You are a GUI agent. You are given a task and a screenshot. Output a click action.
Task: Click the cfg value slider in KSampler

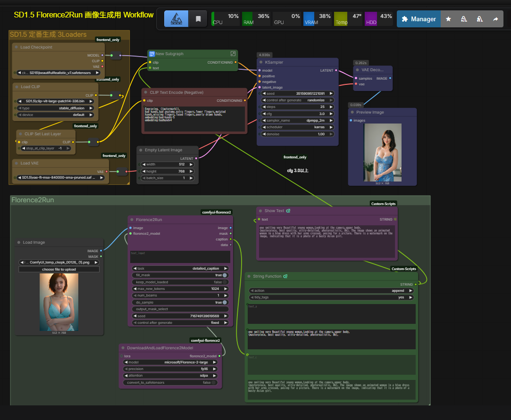tap(298, 114)
